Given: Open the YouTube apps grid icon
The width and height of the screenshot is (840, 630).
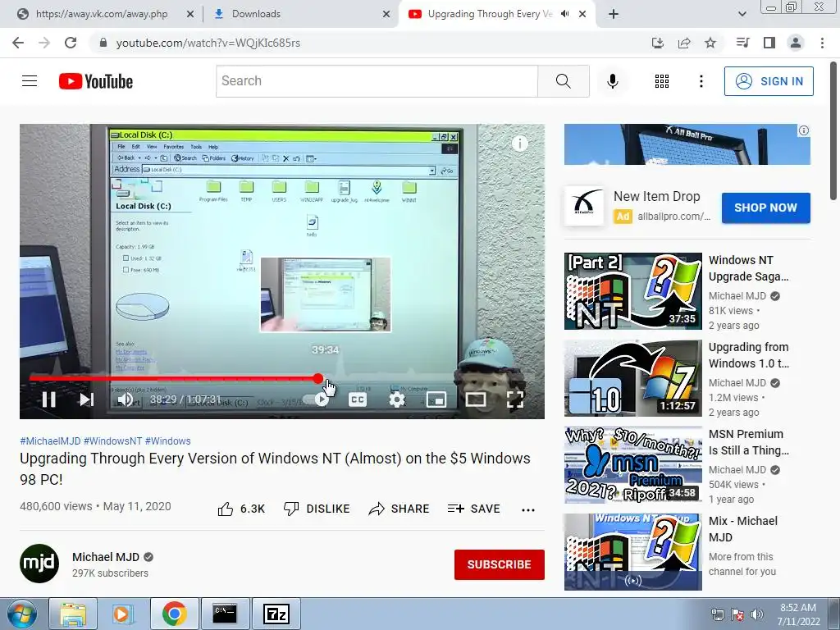Looking at the screenshot, I should [x=662, y=81].
